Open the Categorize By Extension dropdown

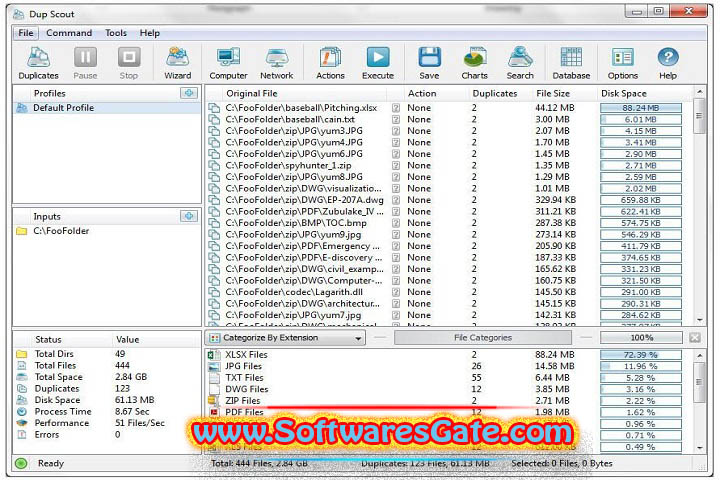[x=285, y=338]
